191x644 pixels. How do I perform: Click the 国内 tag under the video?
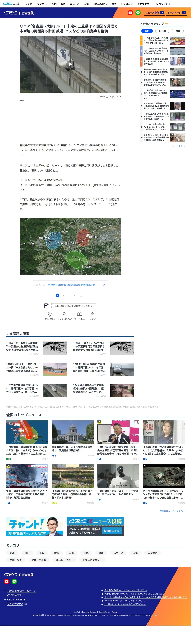tap(22, 101)
